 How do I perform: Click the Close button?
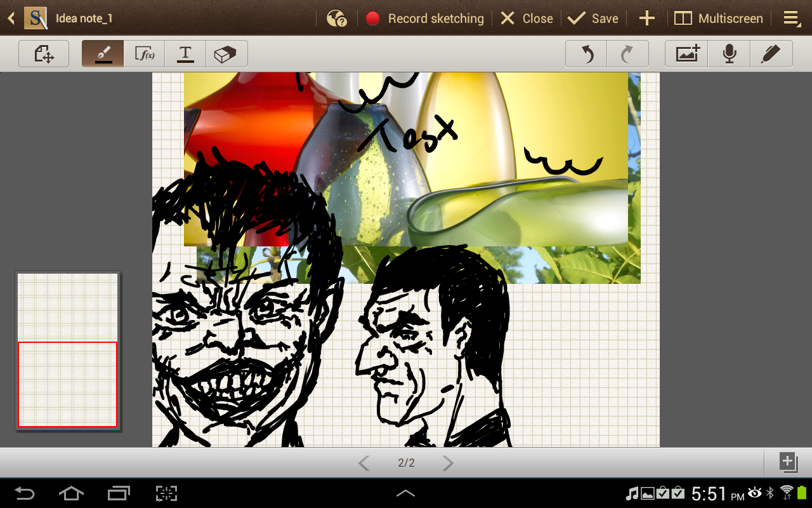pos(527,18)
